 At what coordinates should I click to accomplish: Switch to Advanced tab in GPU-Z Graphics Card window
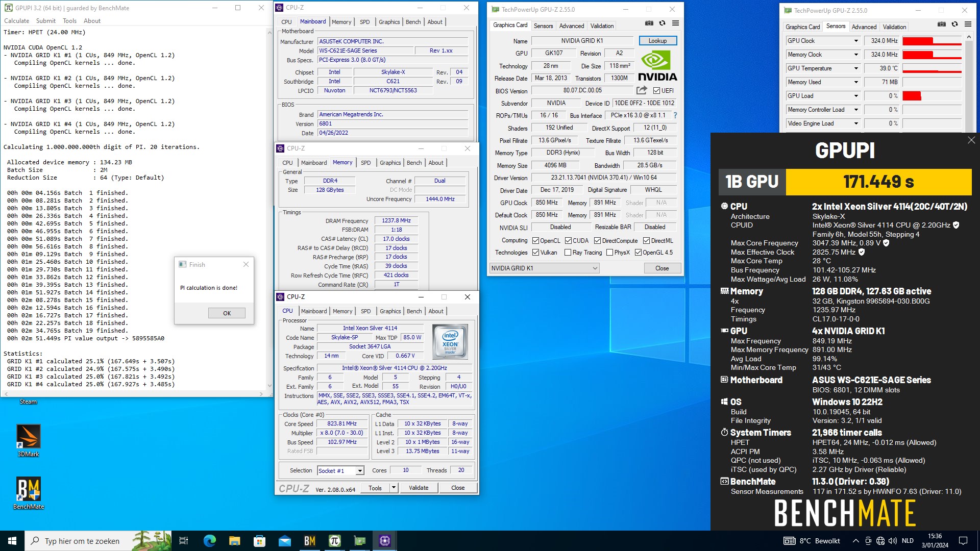(571, 26)
